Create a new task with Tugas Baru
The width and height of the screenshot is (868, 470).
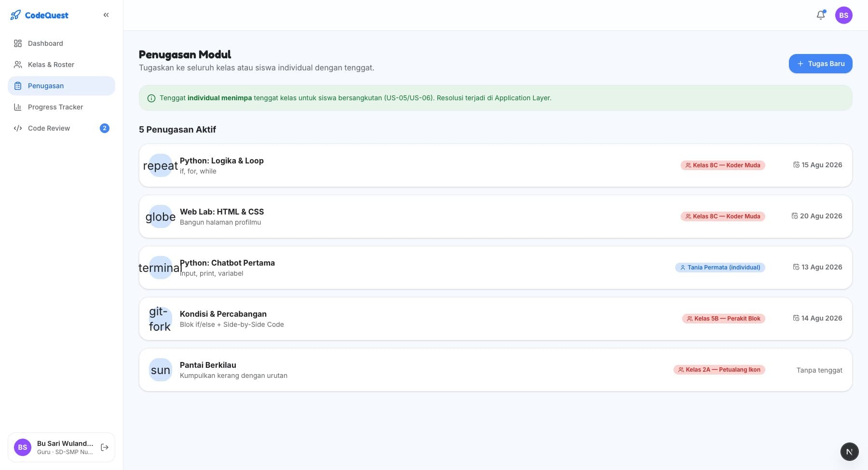coord(820,64)
